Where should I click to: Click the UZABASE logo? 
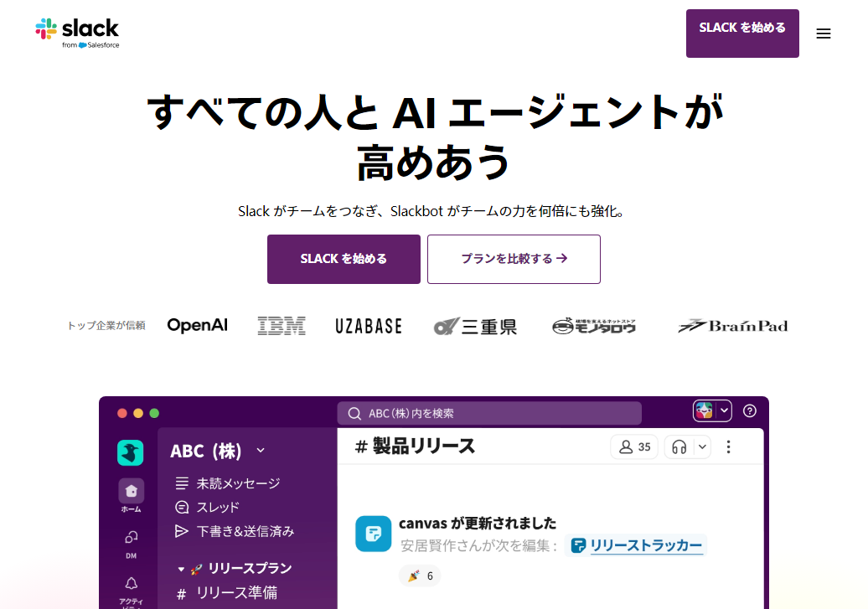click(369, 326)
